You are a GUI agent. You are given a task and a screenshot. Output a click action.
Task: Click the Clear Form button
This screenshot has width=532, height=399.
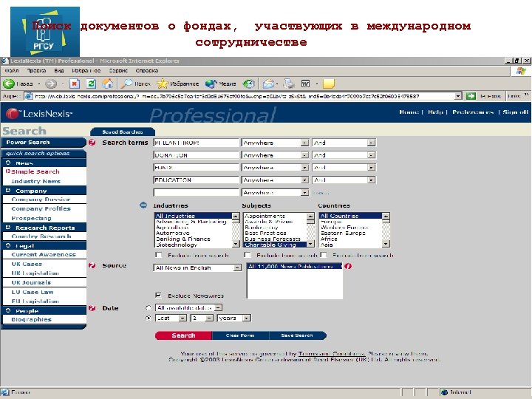pyautogui.click(x=240, y=335)
